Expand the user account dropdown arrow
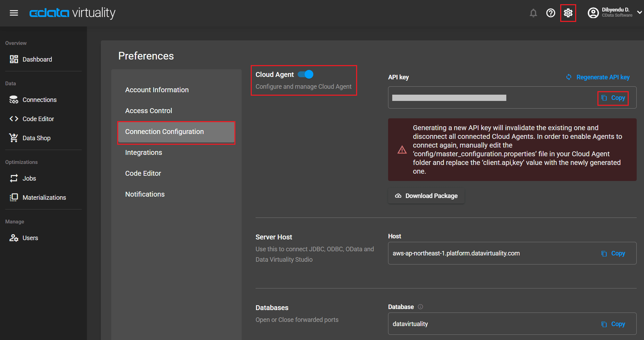 tap(639, 13)
